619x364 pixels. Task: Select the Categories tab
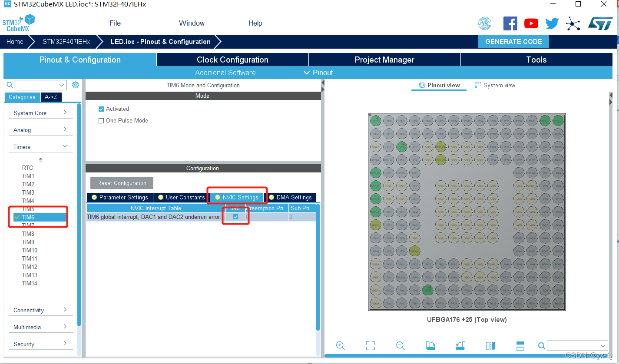[22, 97]
